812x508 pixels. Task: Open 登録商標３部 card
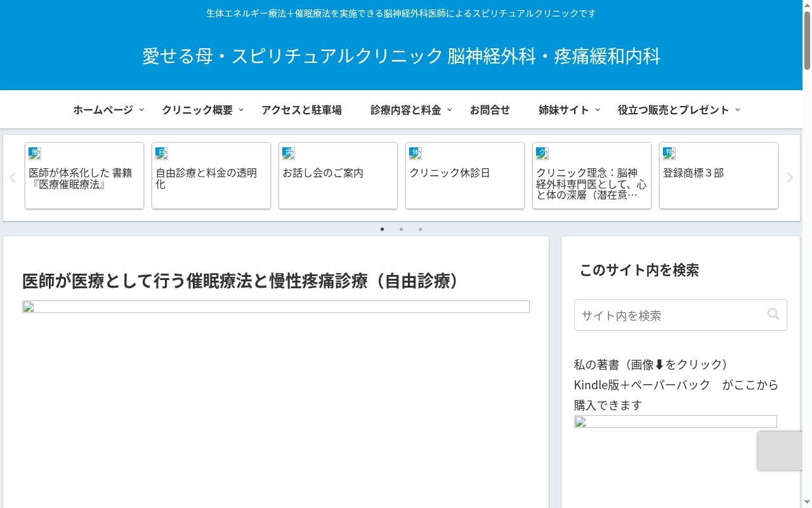719,175
